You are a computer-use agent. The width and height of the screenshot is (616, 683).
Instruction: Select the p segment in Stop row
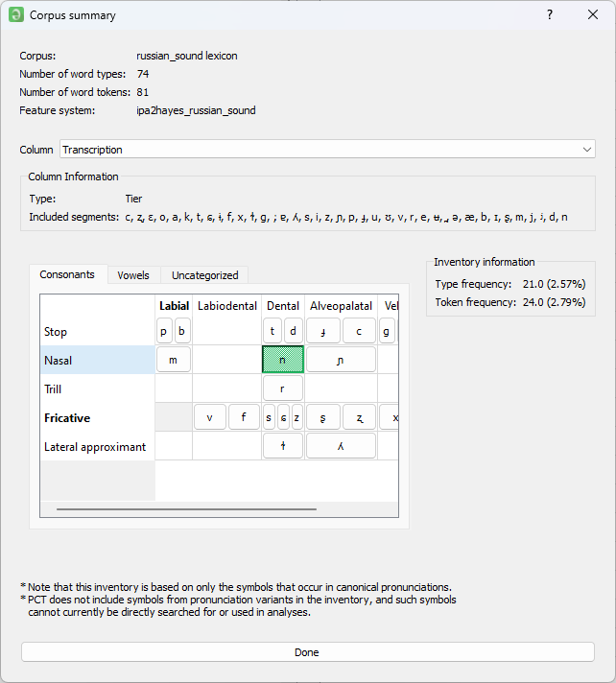(x=164, y=331)
